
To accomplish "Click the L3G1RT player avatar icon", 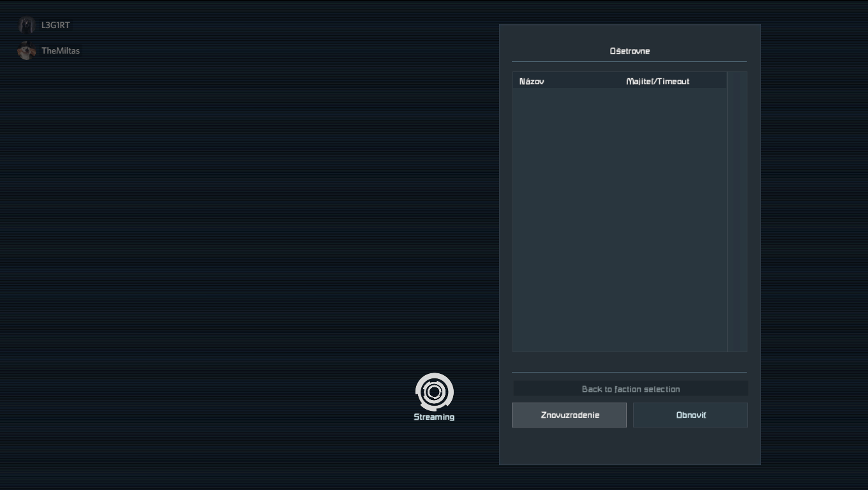I will pos(26,26).
